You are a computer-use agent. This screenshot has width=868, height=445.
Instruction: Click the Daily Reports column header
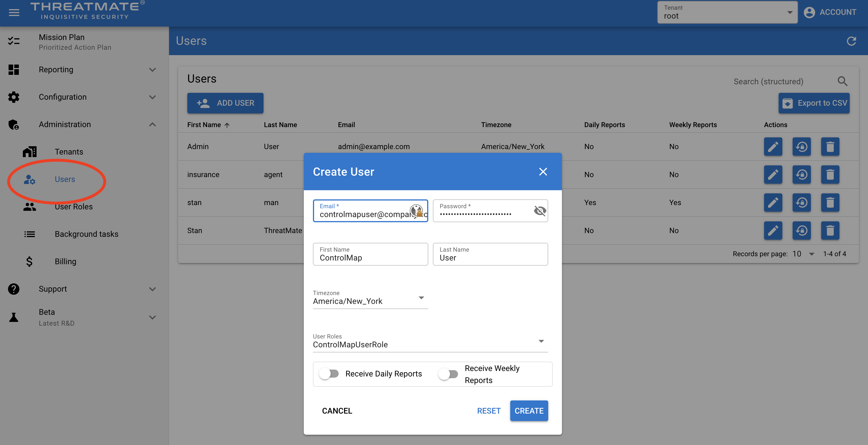click(604, 125)
